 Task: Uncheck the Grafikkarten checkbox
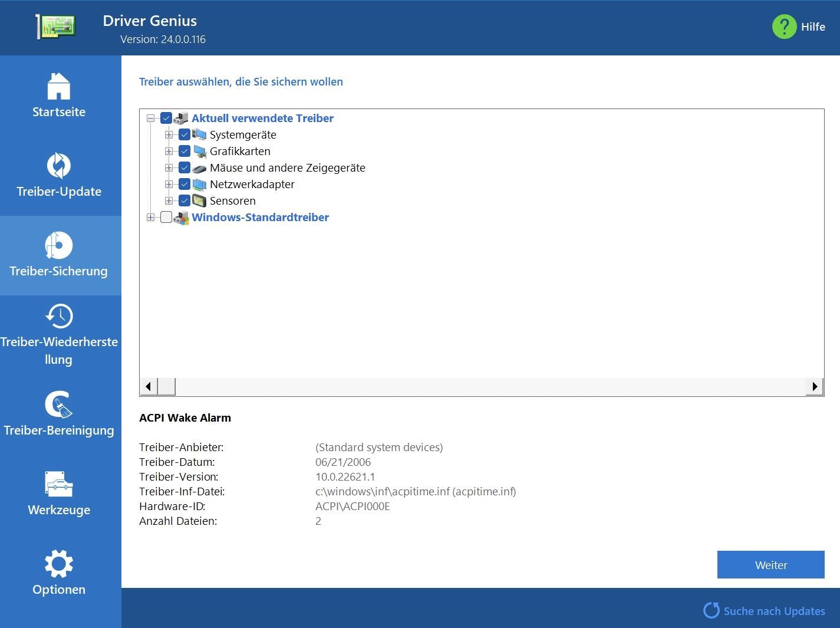coord(185,152)
